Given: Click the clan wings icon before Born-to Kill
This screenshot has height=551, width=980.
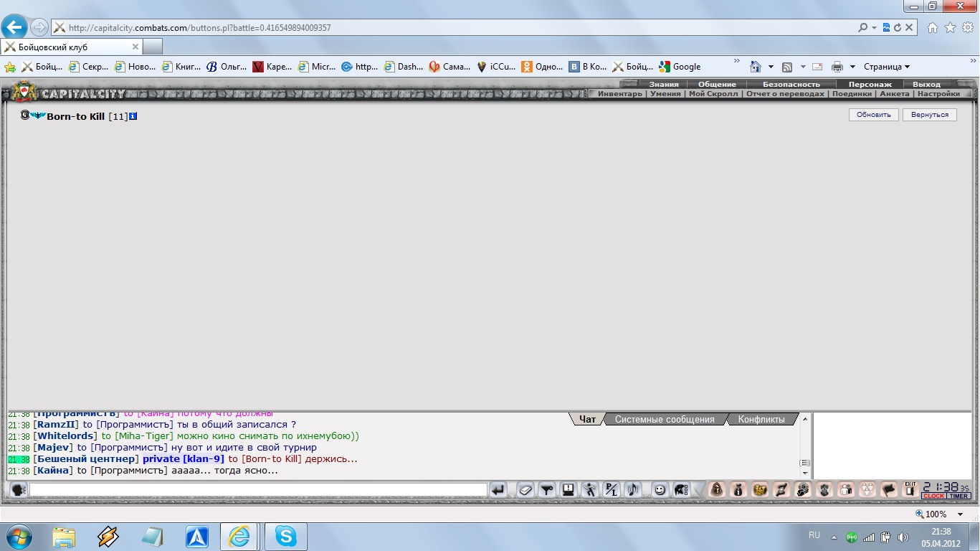Looking at the screenshot, I should [x=38, y=116].
